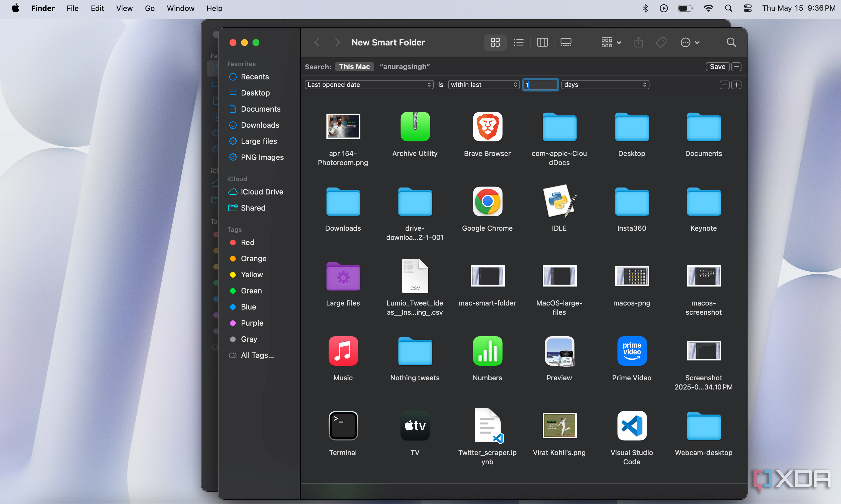Select the Visual Studio Code icon
Viewport: 841px width, 504px height.
pyautogui.click(x=632, y=425)
